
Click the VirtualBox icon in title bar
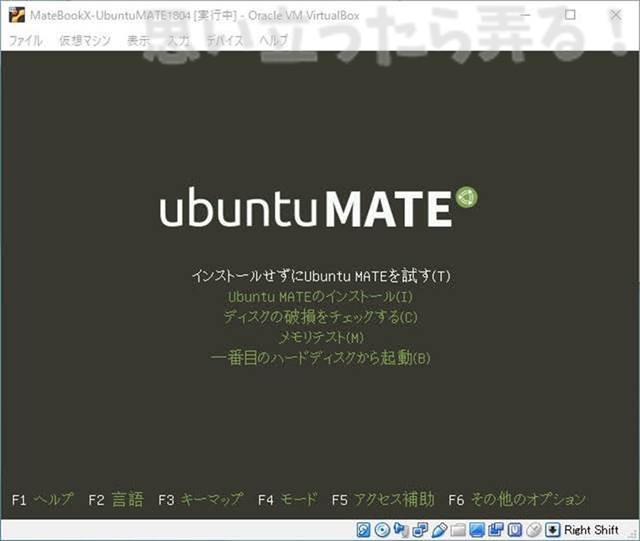tap(17, 15)
